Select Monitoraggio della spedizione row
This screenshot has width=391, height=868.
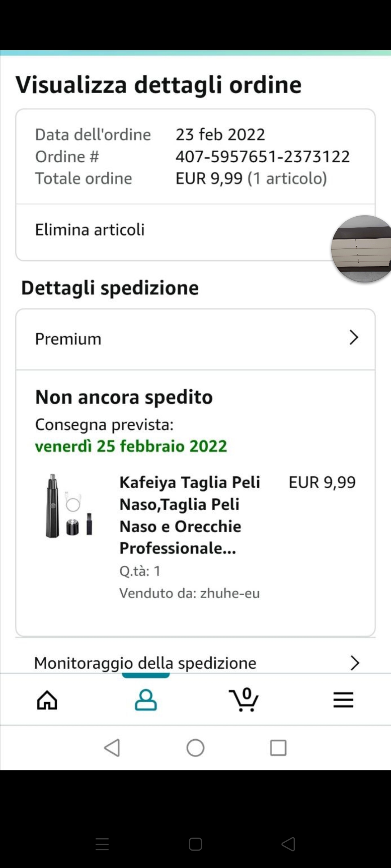pos(145,663)
